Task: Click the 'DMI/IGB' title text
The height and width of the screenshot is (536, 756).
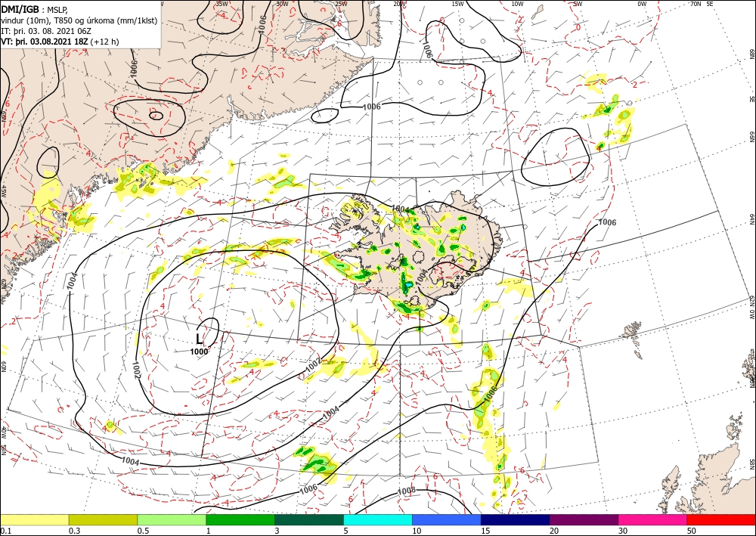Action: click(x=20, y=8)
